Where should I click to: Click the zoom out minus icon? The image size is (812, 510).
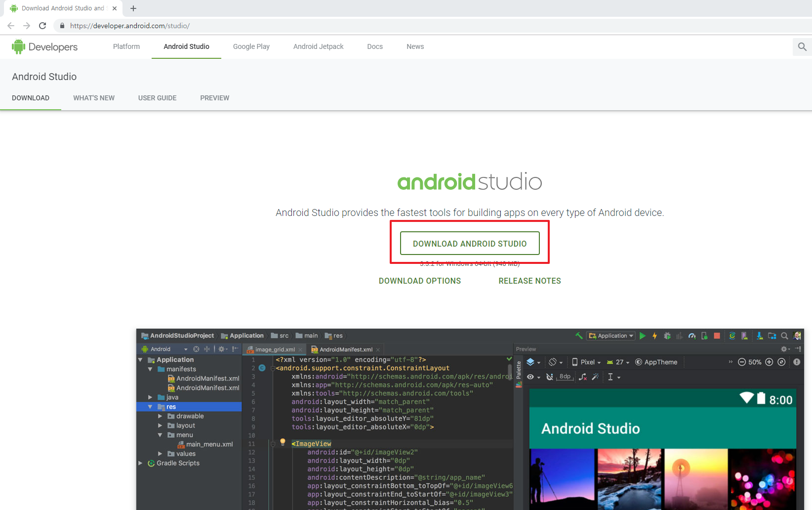point(742,362)
